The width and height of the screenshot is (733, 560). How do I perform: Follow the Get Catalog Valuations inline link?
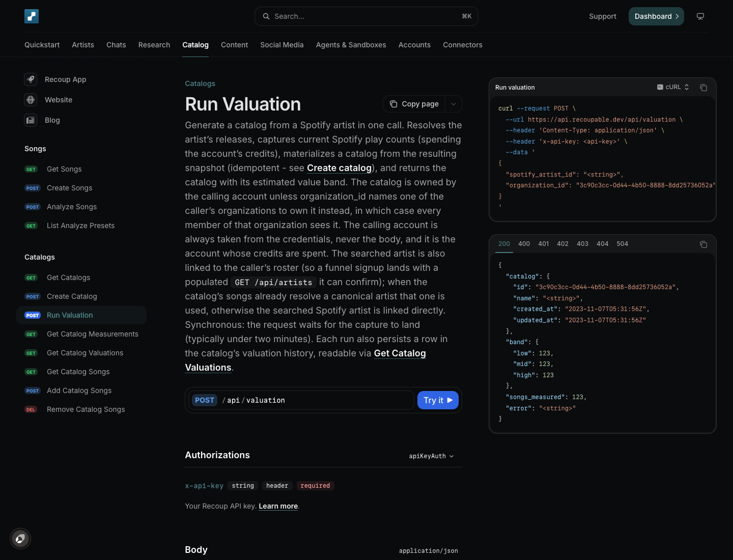(x=400, y=353)
